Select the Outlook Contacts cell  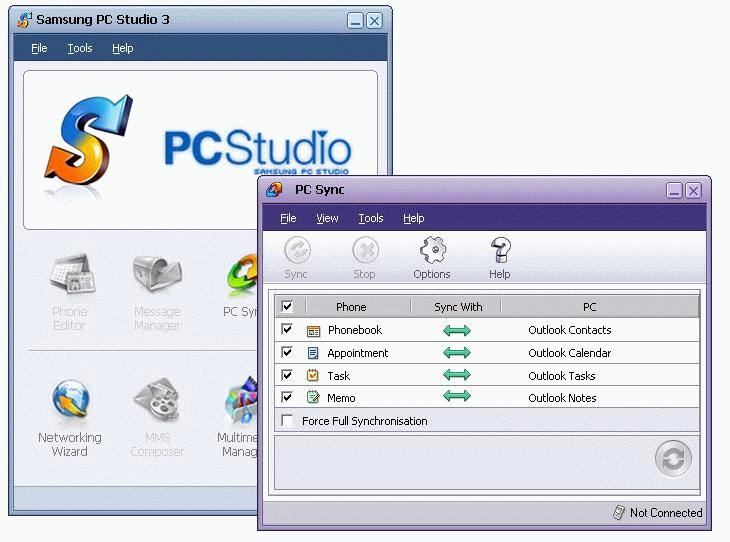tap(569, 330)
